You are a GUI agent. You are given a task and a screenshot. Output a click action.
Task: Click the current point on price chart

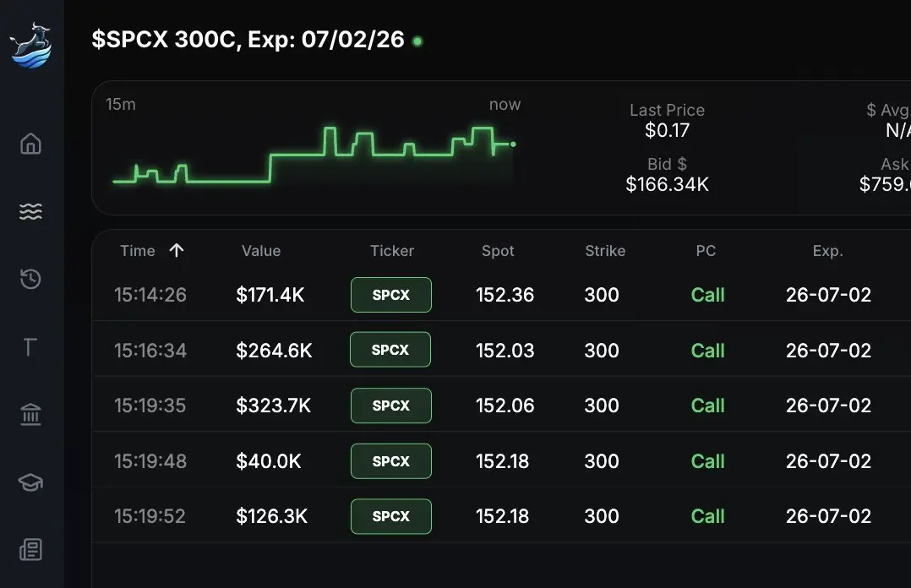coord(513,144)
